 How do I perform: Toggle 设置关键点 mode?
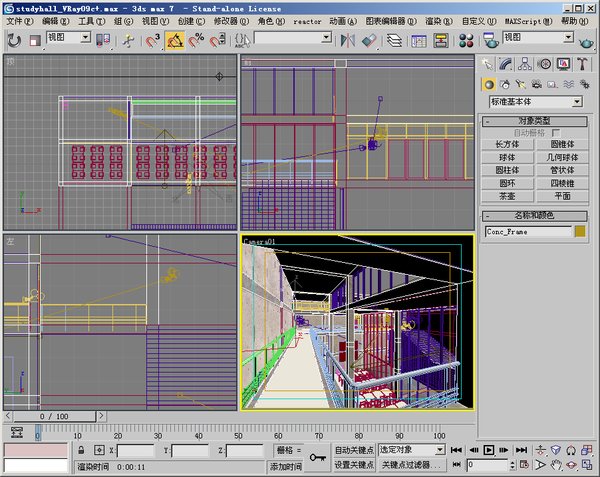coord(354,465)
